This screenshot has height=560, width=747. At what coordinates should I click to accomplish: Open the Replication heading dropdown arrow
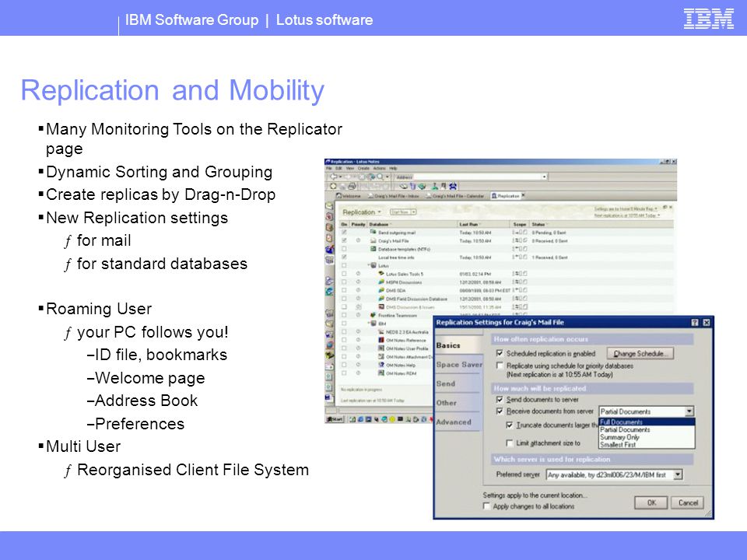380,212
